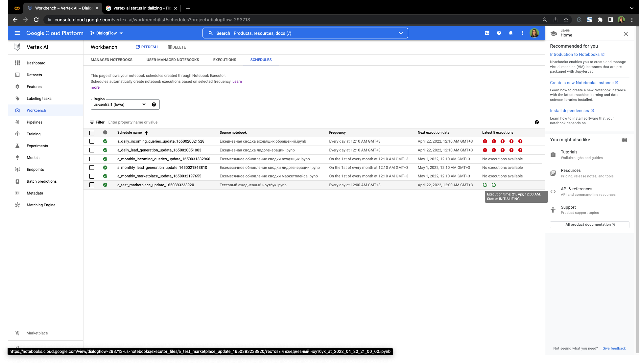This screenshot has height=364, width=639.
Task: Toggle the select-all schedules header checkbox
Action: pyautogui.click(x=92, y=133)
